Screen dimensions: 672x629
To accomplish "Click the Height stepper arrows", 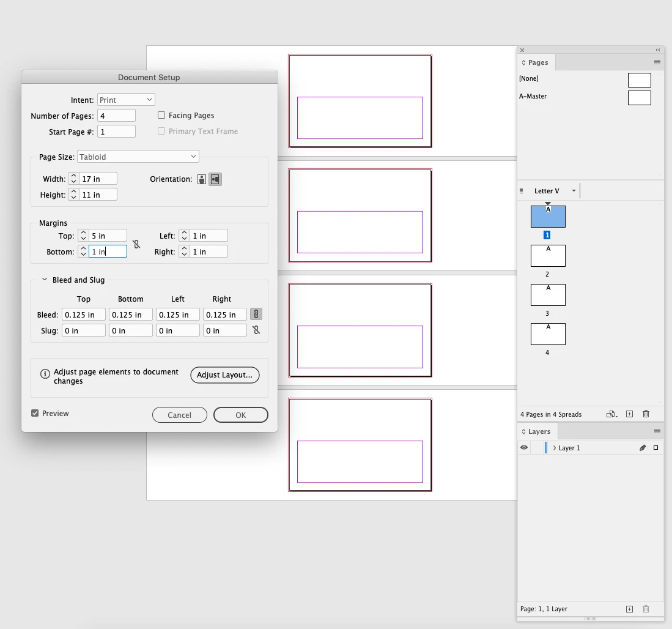I will [x=74, y=194].
